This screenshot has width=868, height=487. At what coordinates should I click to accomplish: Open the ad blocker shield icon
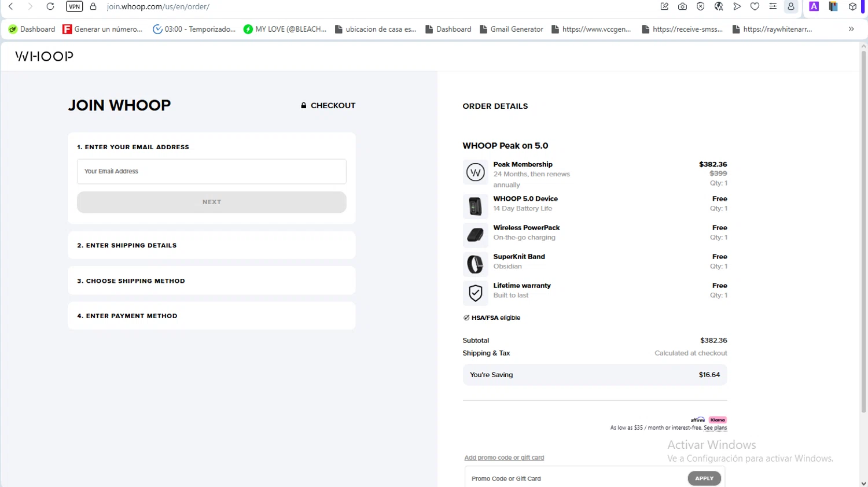point(701,7)
